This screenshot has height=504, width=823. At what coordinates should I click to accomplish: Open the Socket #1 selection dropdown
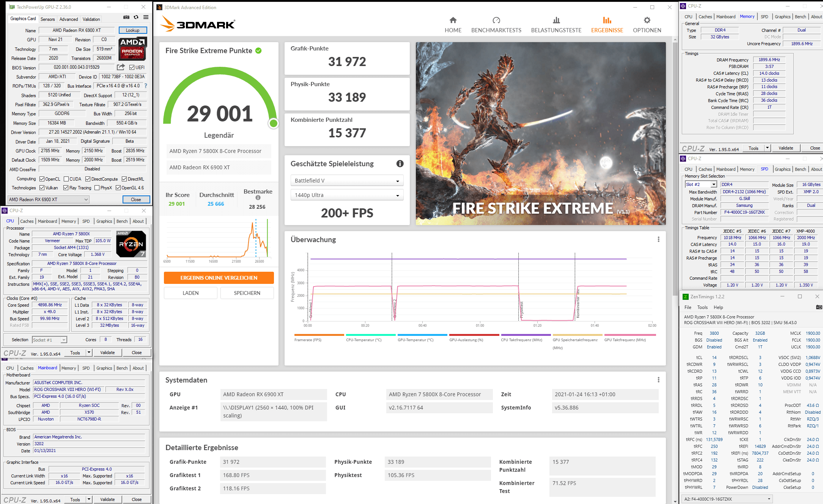(x=49, y=340)
